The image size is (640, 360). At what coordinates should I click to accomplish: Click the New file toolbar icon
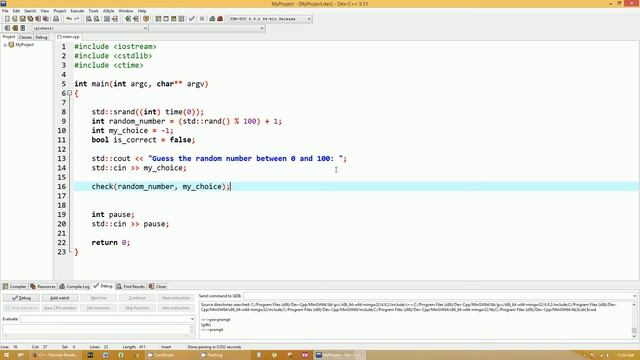pyautogui.click(x=7, y=19)
